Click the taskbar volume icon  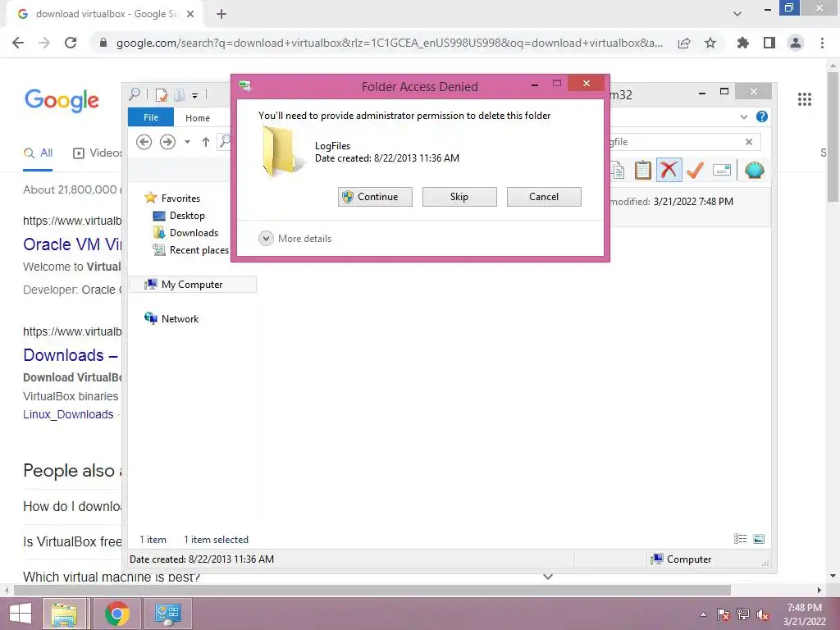point(763,614)
